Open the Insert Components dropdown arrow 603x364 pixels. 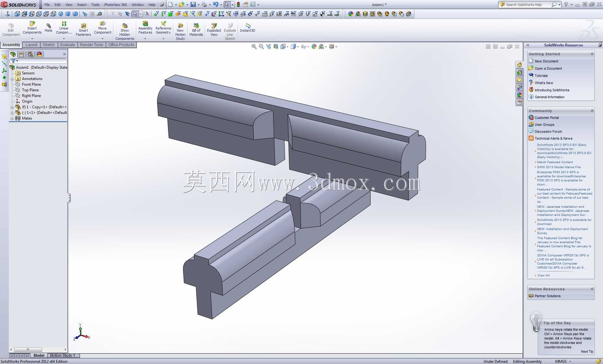[32, 39]
